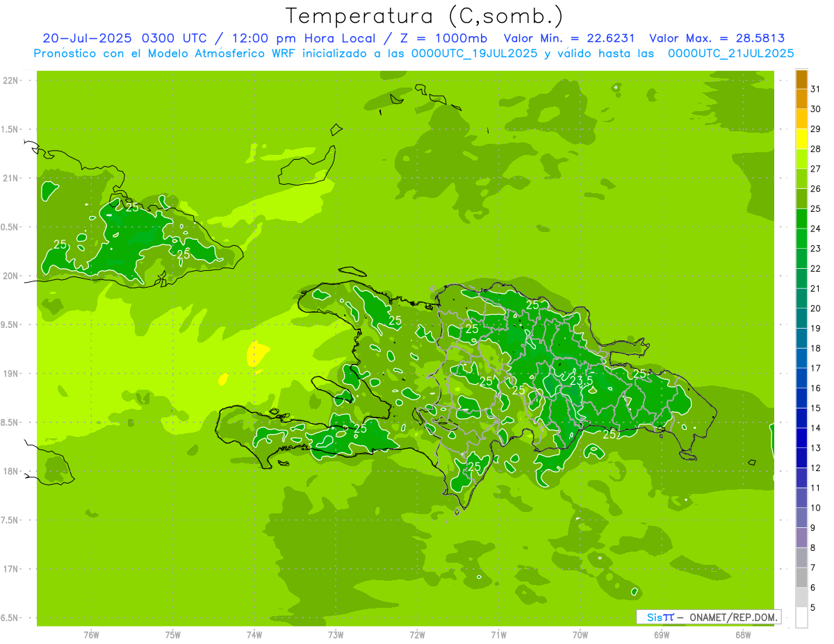The height and width of the screenshot is (644, 834).
Task: Click the 76W longitude axis label
Action: [91, 634]
